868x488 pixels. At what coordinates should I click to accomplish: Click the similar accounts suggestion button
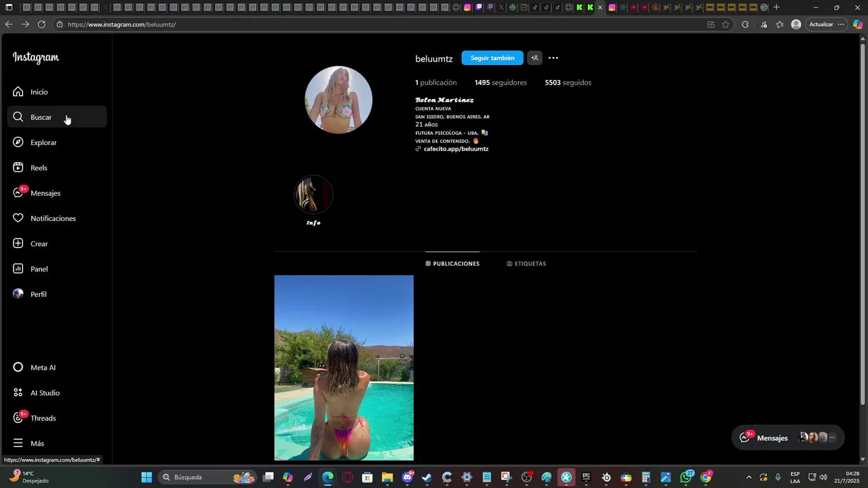(534, 58)
